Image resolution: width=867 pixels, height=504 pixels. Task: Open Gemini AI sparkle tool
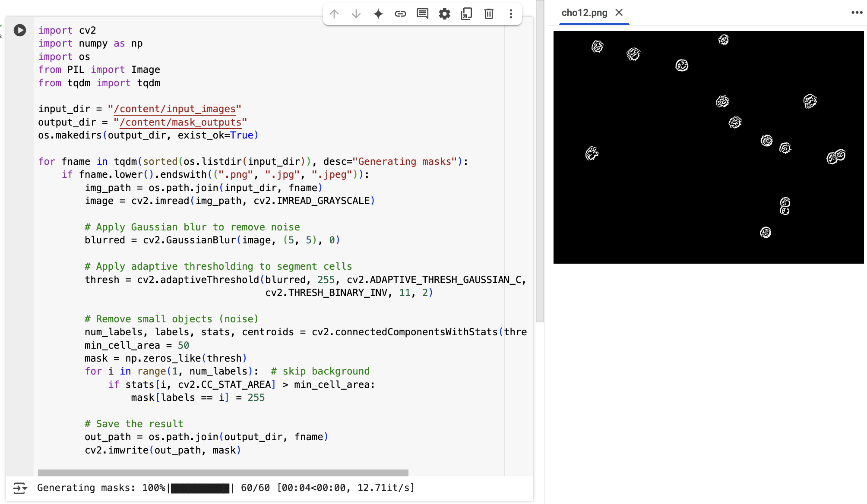pyautogui.click(x=378, y=14)
